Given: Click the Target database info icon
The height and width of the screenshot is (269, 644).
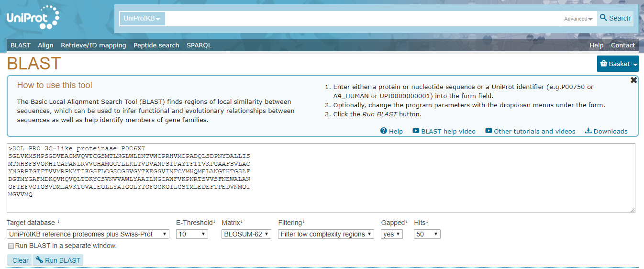Looking at the screenshot, I should click(x=58, y=222).
